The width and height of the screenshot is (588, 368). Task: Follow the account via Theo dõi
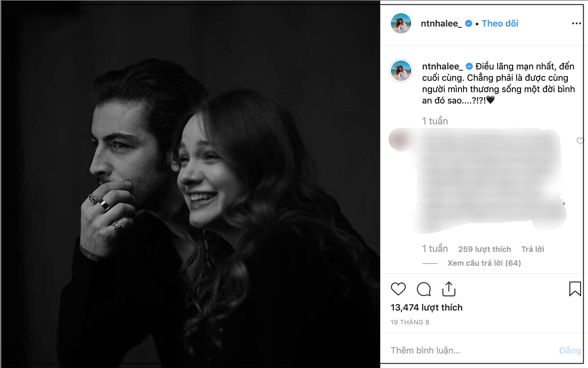(500, 23)
